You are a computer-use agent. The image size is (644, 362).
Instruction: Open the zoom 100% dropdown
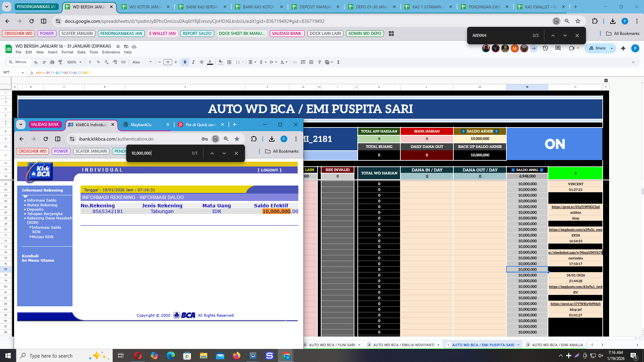click(x=74, y=62)
